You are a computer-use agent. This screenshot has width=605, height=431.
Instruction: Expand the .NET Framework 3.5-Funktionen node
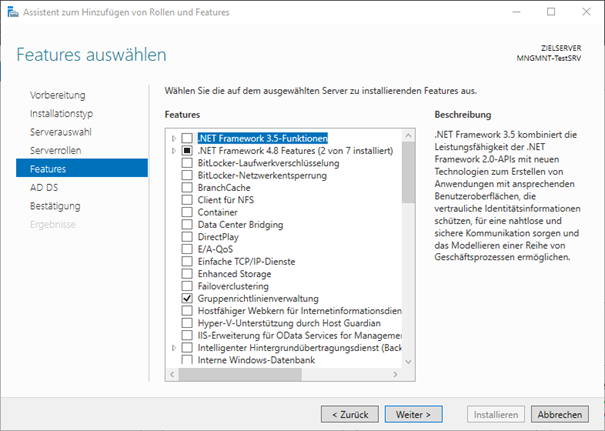point(174,138)
